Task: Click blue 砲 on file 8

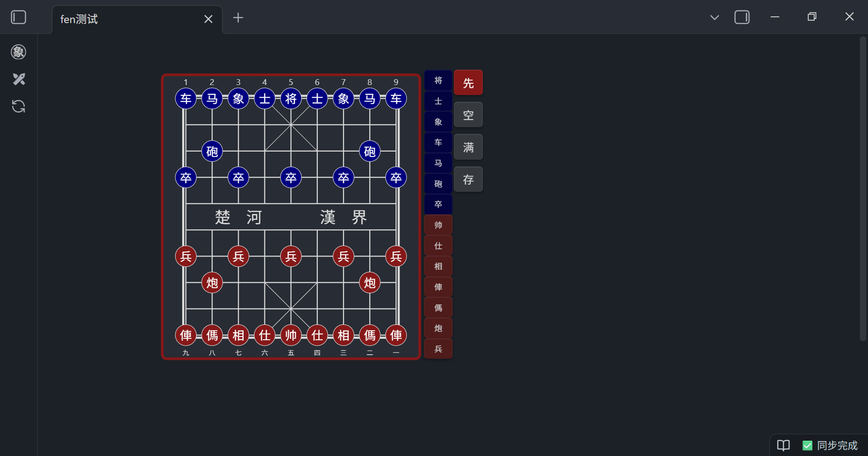Action: click(370, 152)
